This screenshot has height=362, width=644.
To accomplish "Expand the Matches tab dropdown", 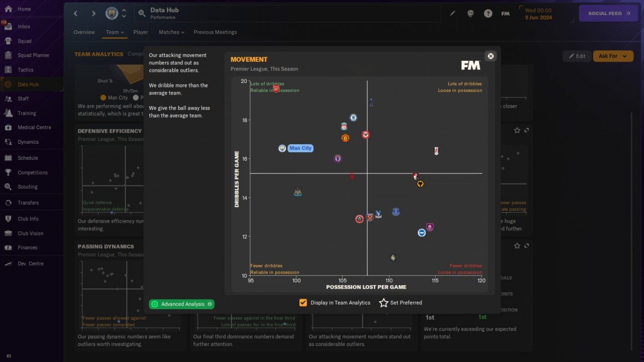I will [x=172, y=32].
